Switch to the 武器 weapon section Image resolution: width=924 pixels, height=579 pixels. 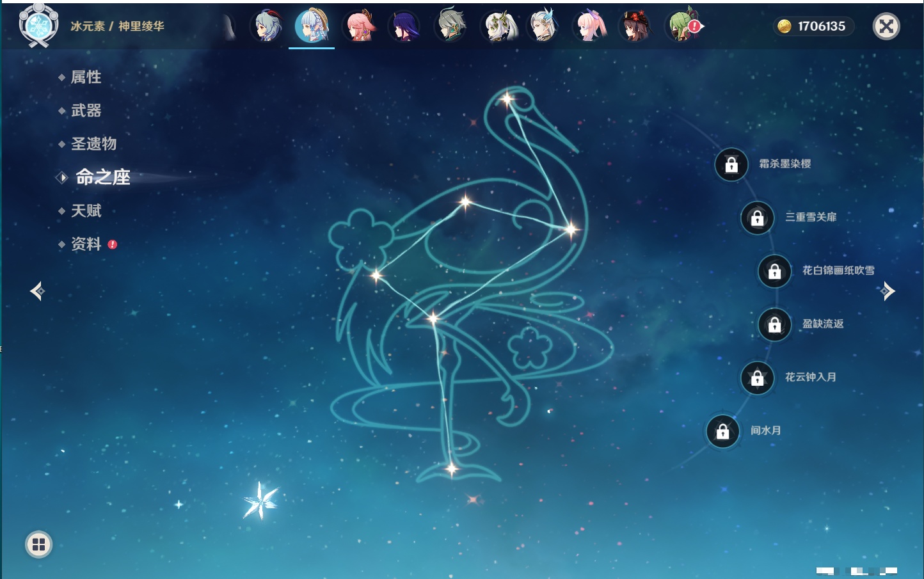pos(86,111)
